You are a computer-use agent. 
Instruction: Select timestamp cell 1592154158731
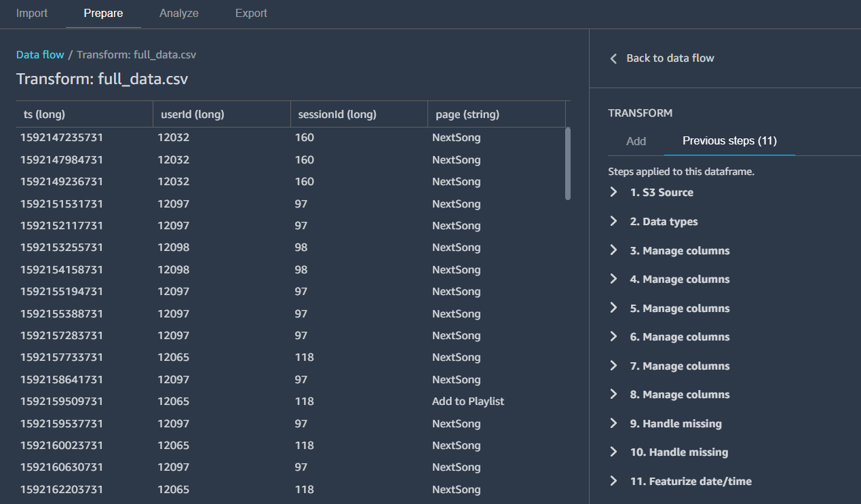62,270
